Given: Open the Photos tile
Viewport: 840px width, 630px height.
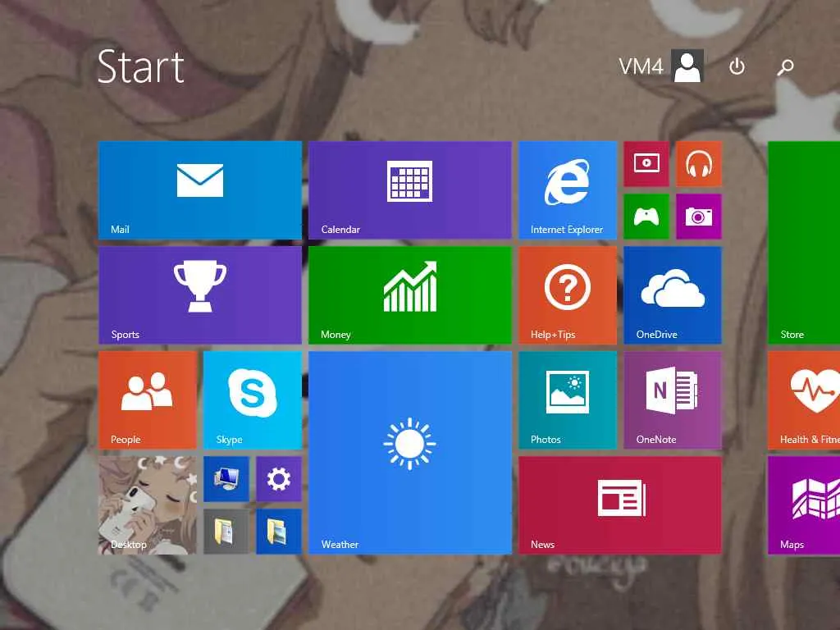Looking at the screenshot, I should [x=568, y=399].
